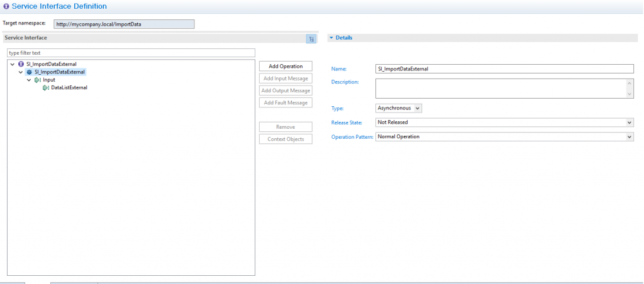Click the Name field with SI_ImportDataExternal

coord(504,69)
